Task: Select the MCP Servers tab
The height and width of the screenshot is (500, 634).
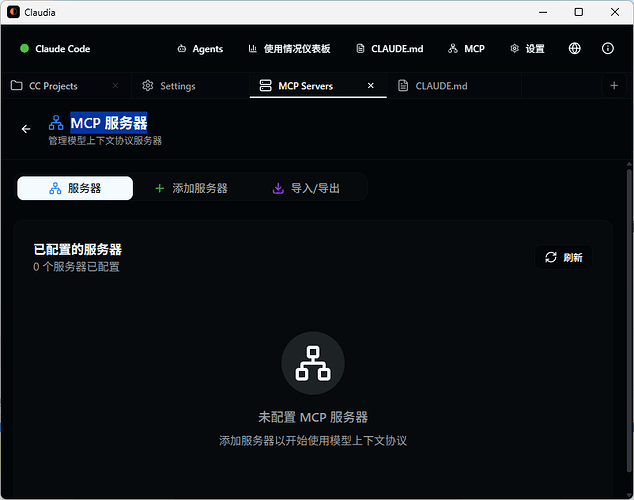Action: click(x=318, y=86)
